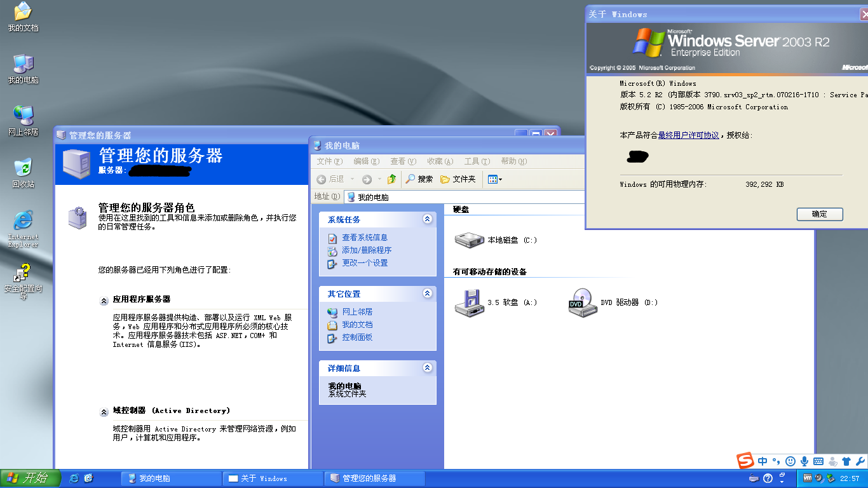Click the 确定 button in About Windows
The height and width of the screenshot is (488, 868).
click(819, 214)
